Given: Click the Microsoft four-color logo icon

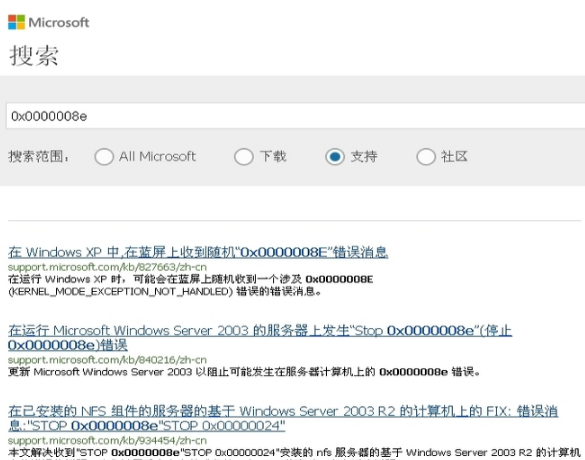Looking at the screenshot, I should [16, 22].
